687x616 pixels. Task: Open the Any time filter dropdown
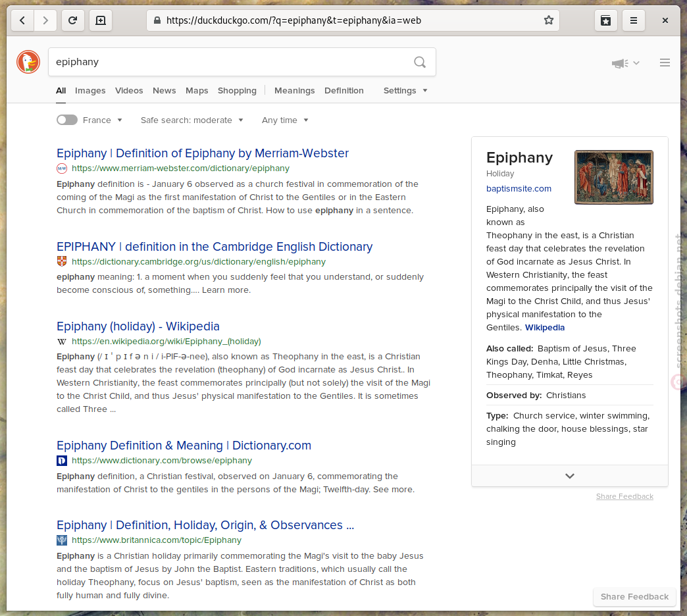pos(285,120)
